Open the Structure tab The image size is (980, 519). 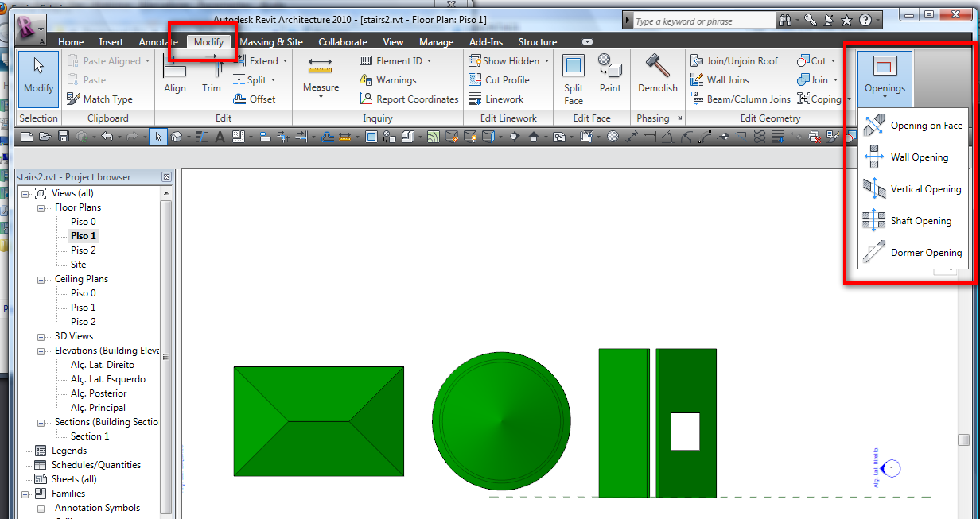(x=538, y=42)
